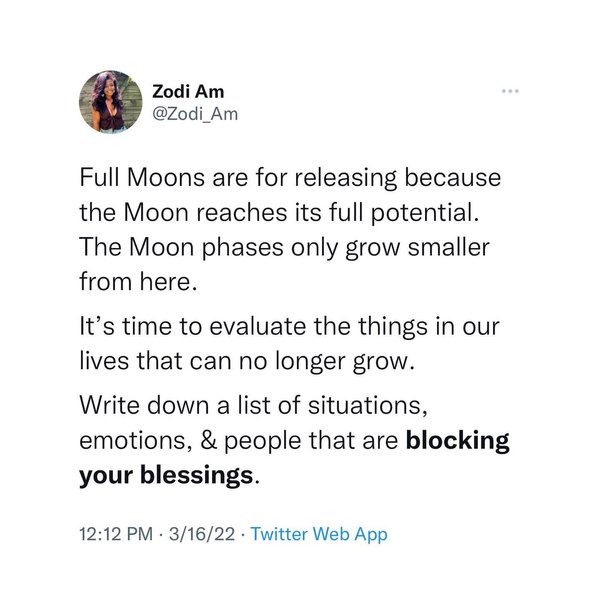Click the bold "your blessings" text
The height and width of the screenshot is (600, 600).
pyautogui.click(x=166, y=474)
